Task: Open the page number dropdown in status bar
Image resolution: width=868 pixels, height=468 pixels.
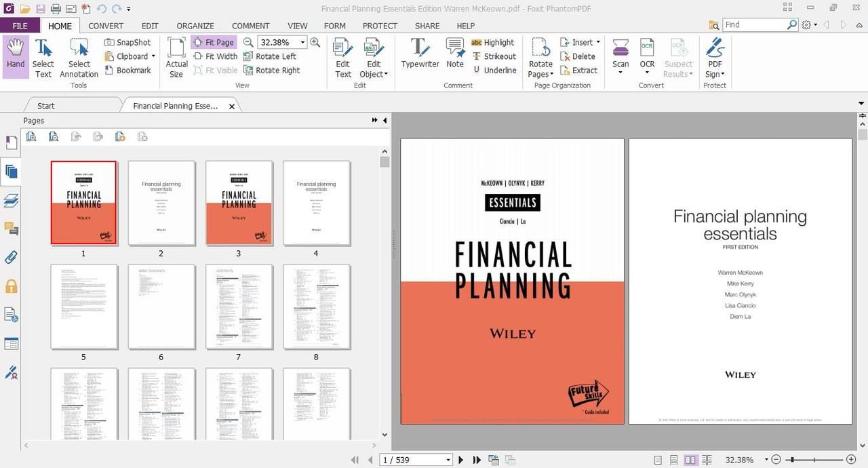Action: pyautogui.click(x=448, y=460)
